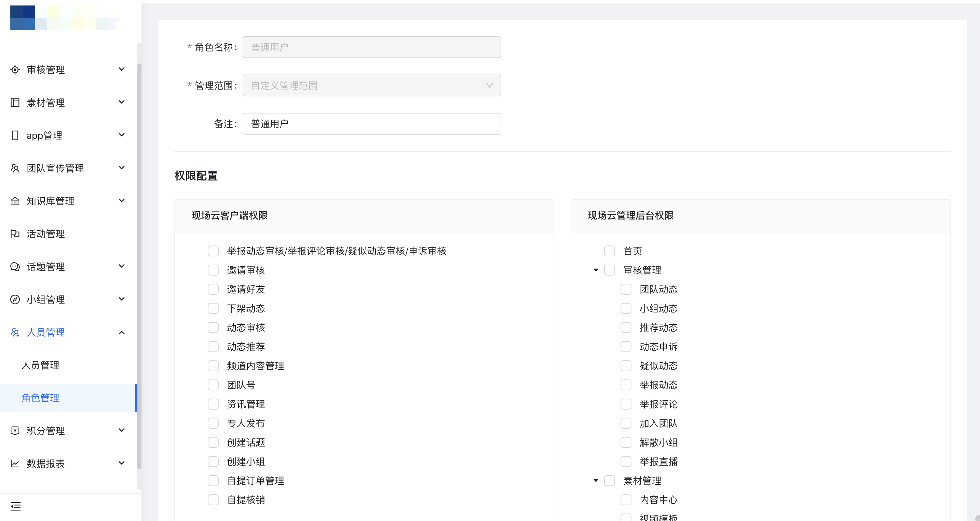Click the 备注 input field
980x521 pixels.
tap(372, 124)
